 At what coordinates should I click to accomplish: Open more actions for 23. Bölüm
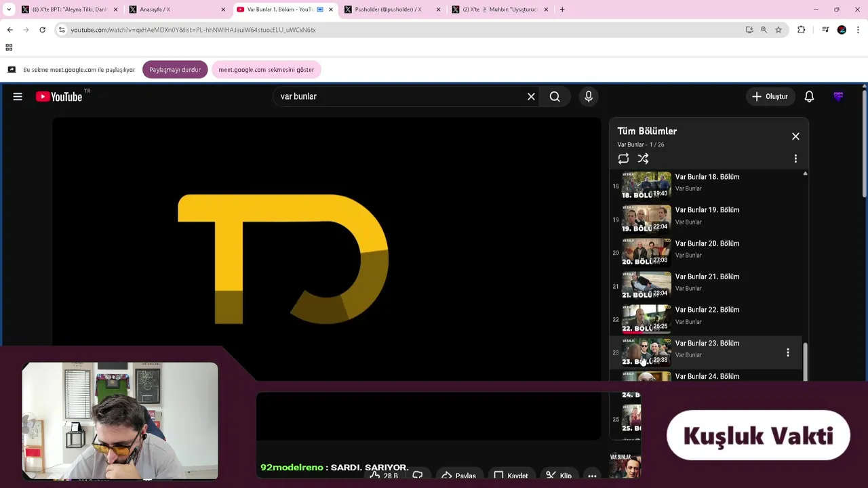(x=787, y=352)
